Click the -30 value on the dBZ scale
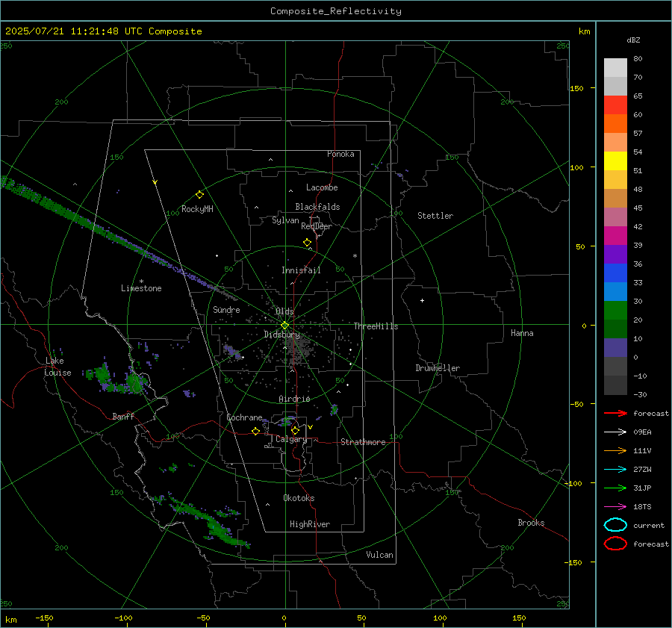672x628 pixels. coord(640,394)
